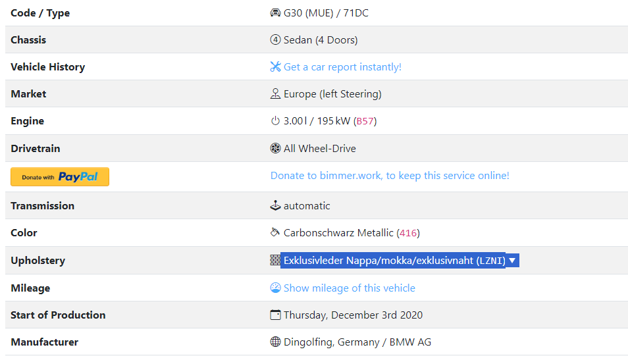Click the globe icon beside Dingolfing
Viewport: 628px width, 364px height.
point(275,342)
